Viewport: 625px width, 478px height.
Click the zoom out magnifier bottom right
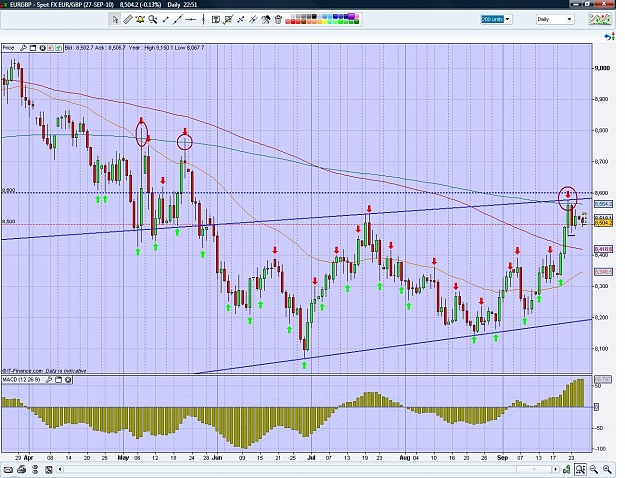tap(594, 469)
